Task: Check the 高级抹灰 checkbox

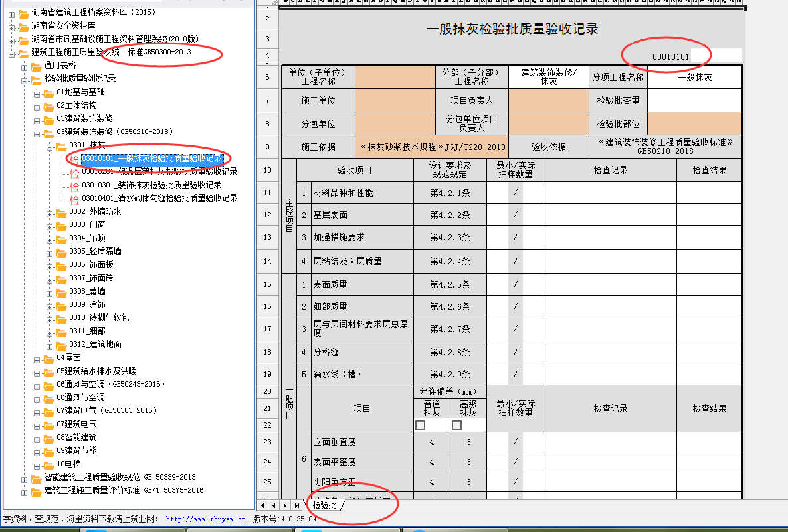Action: [x=456, y=425]
